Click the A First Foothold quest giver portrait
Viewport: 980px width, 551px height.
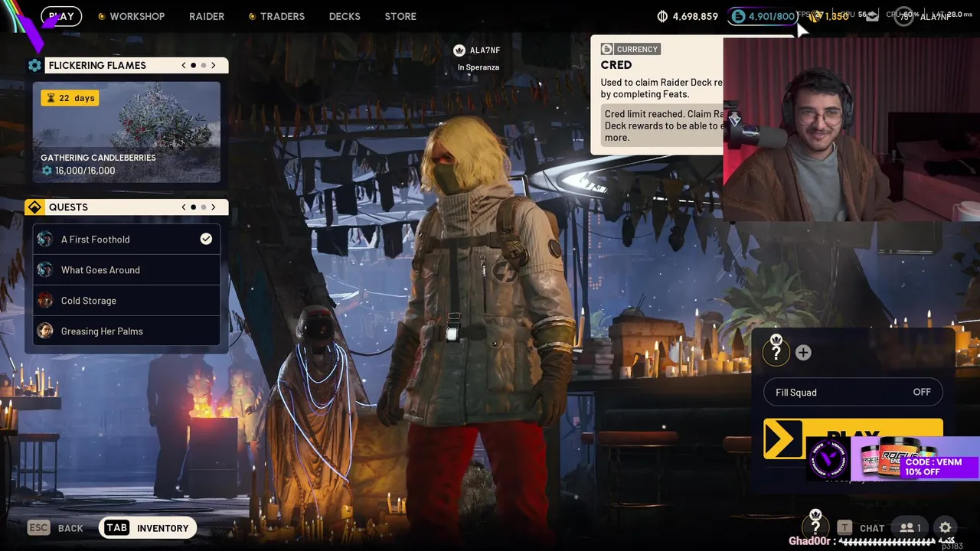pyautogui.click(x=45, y=240)
